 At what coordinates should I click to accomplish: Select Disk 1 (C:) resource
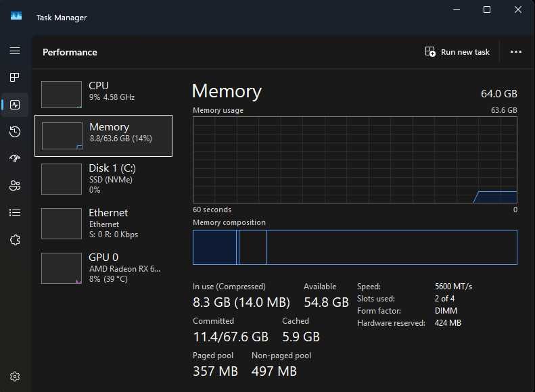[103, 178]
